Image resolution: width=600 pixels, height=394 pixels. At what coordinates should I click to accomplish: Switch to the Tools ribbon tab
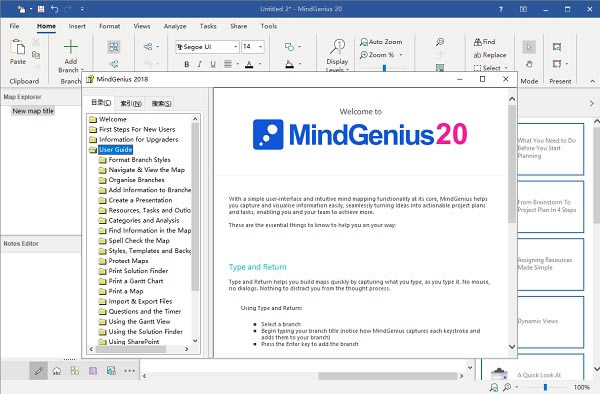pyautogui.click(x=269, y=26)
